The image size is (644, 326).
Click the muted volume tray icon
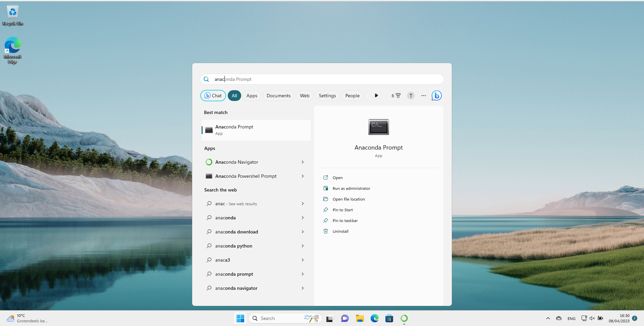coord(592,318)
